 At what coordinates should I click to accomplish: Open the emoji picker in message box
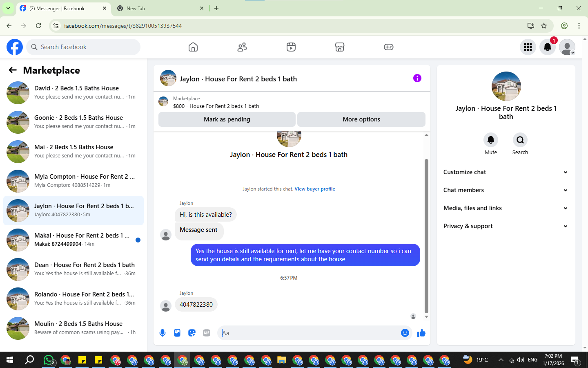[405, 333]
